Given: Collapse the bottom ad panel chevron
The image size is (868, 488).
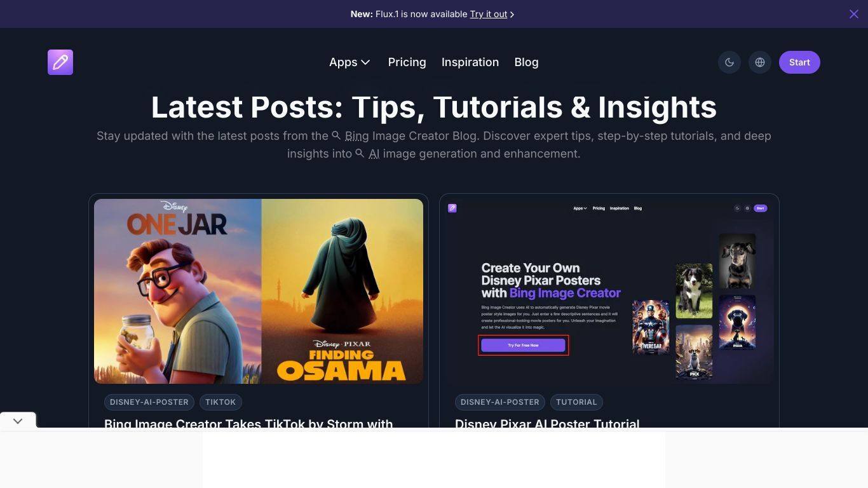Looking at the screenshot, I should coord(18,421).
